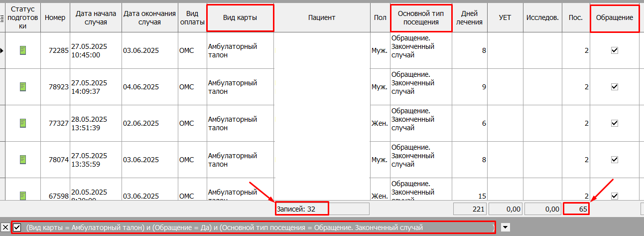The height and width of the screenshot is (236, 644).
Task: Sort by Дата начала случая column header
Action: point(96,17)
